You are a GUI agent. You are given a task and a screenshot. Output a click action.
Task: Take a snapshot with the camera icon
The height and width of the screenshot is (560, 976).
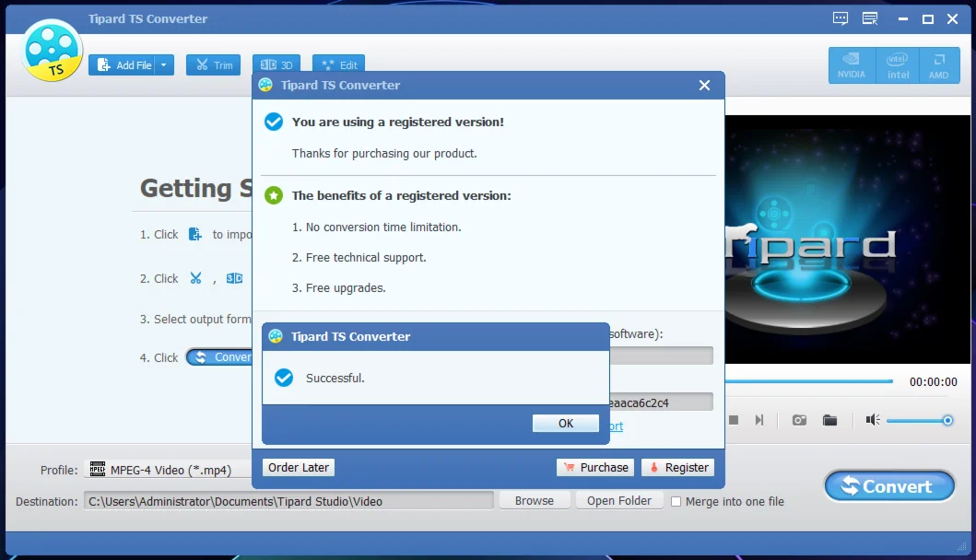799,420
